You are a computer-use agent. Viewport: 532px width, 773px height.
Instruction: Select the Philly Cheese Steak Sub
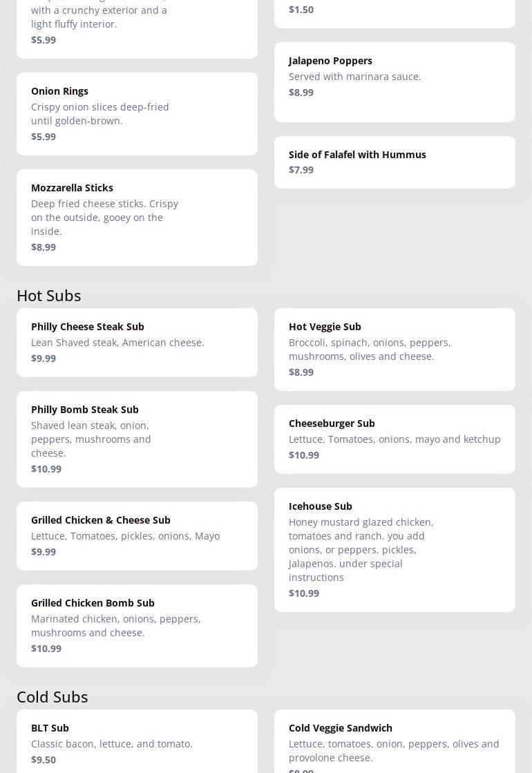[137, 342]
